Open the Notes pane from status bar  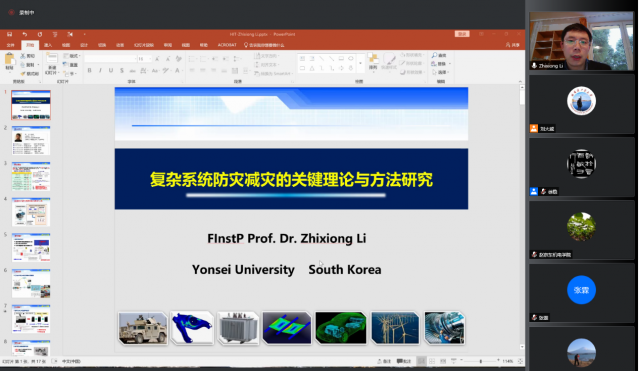pos(384,361)
